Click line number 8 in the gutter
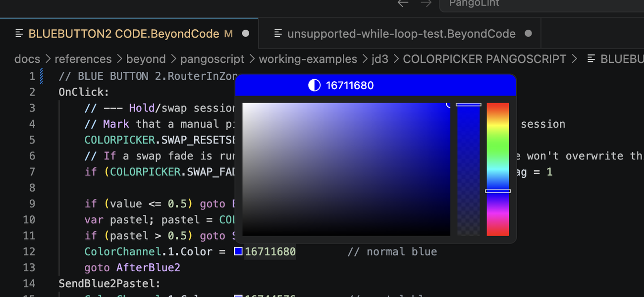644x297 pixels. [32, 188]
